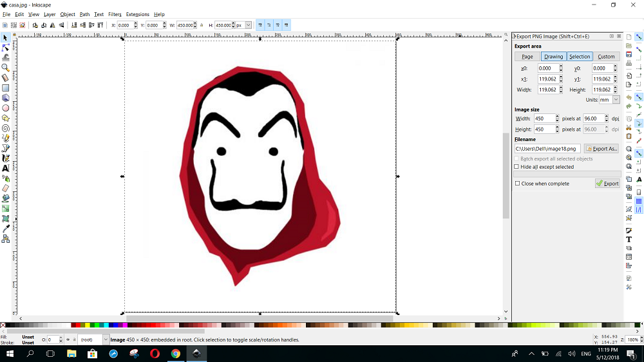Select the 3D Box tool
Viewport: 644px width, 362px height.
[5, 98]
